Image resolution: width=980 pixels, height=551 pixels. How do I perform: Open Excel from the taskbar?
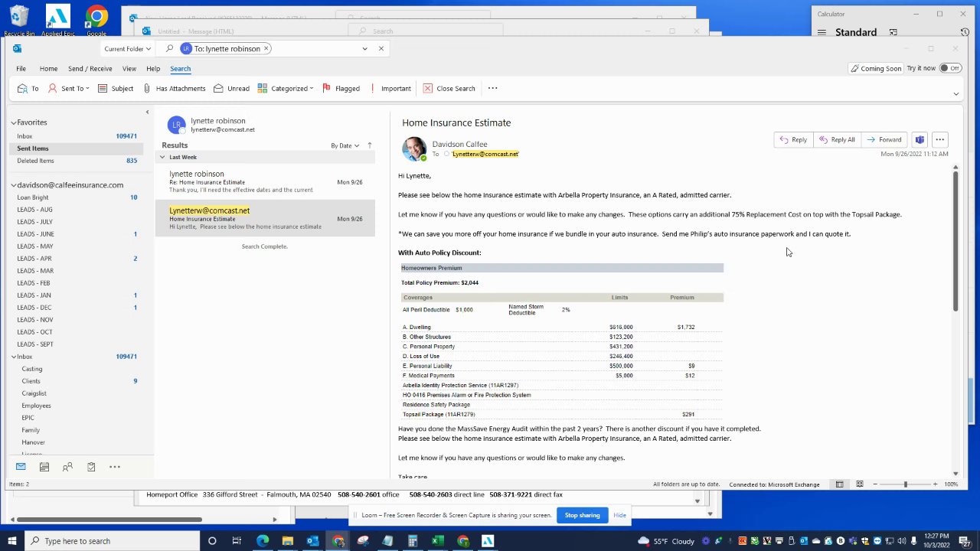tap(438, 541)
